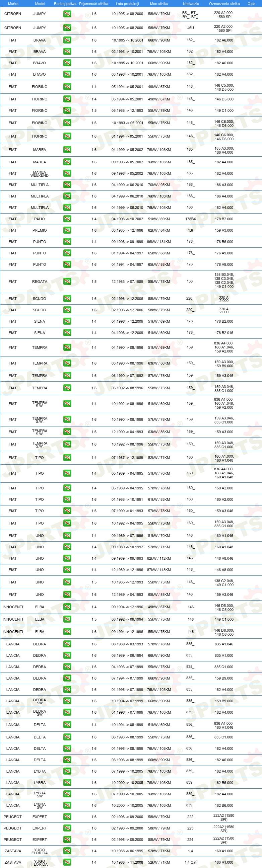Click the fuel icon in the Fiat Regata row

coord(67,282)
